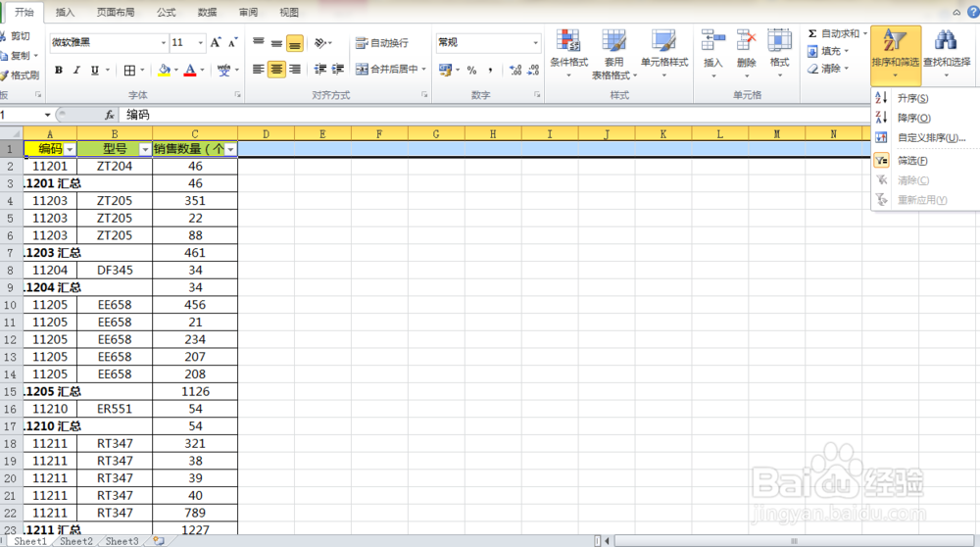The image size is (980, 547).
Task: Click the 剪切 cut button
Action: pyautogui.click(x=15, y=36)
